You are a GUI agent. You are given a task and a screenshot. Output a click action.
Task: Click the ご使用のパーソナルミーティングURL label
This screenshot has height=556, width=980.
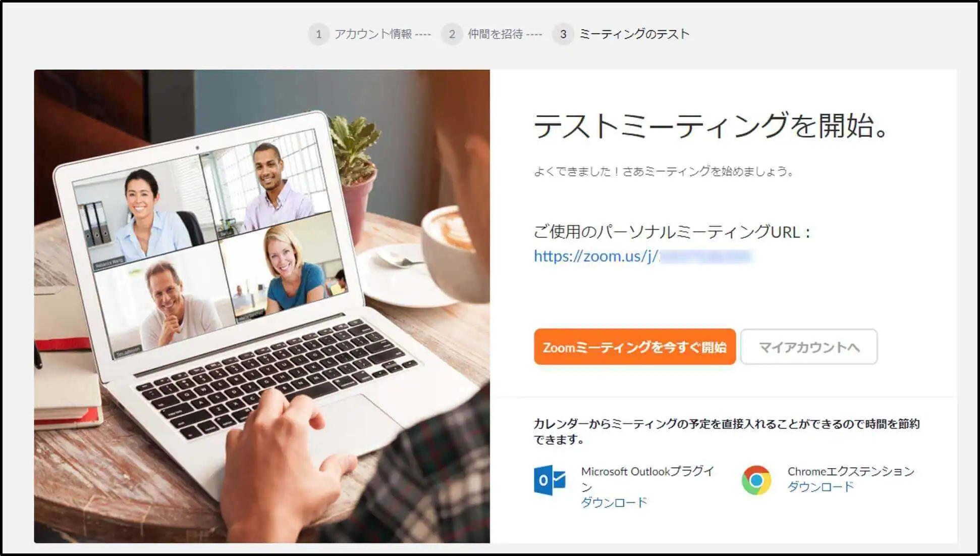672,232
